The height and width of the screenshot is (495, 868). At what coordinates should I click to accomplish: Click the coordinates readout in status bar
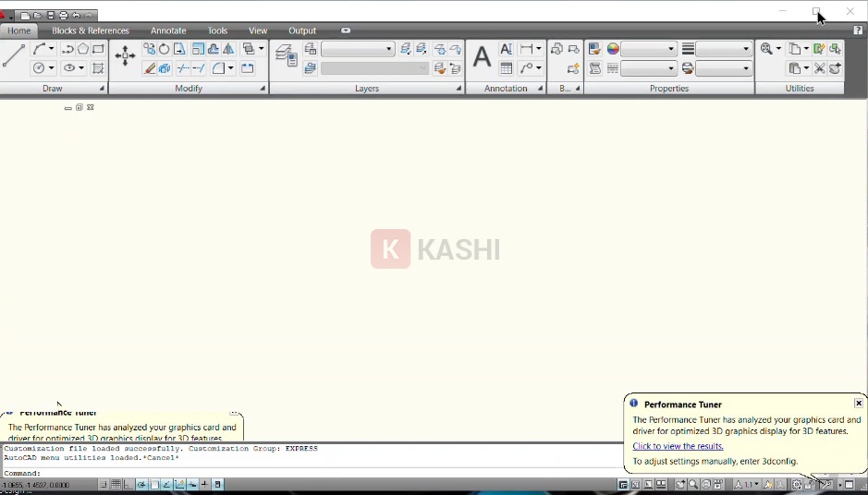tap(36, 485)
